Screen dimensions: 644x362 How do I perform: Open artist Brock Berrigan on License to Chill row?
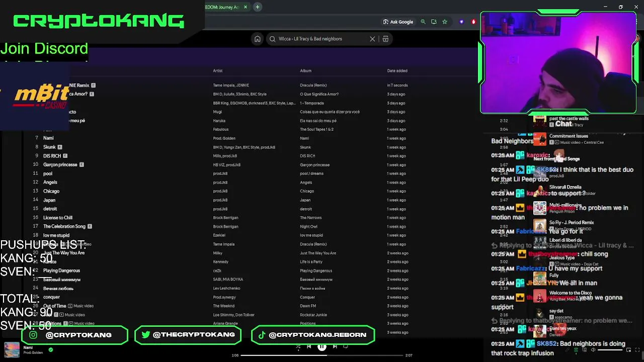tap(225, 218)
